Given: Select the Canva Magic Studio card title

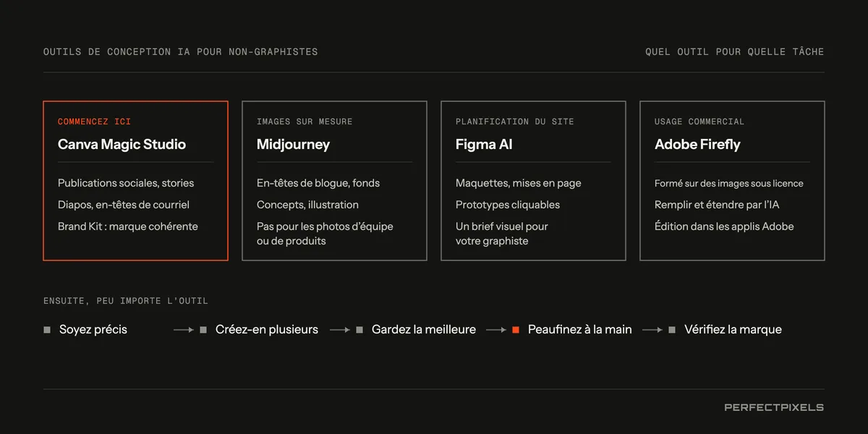Looking at the screenshot, I should tap(122, 145).
